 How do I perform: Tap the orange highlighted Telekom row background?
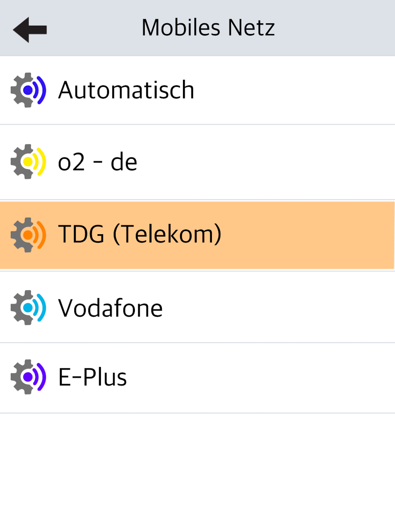click(307, 235)
